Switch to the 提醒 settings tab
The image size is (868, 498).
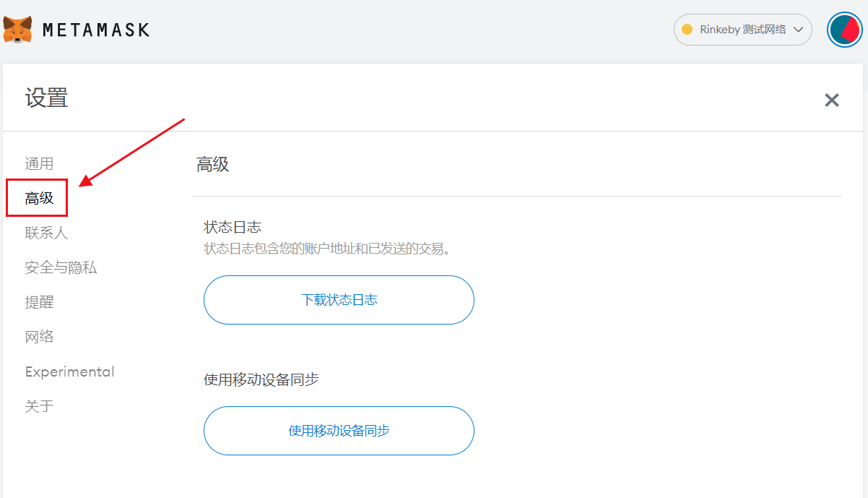click(39, 302)
